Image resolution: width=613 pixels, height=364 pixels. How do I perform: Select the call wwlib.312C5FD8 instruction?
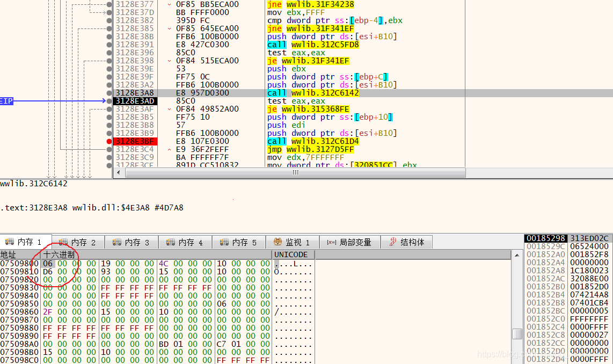(x=313, y=45)
